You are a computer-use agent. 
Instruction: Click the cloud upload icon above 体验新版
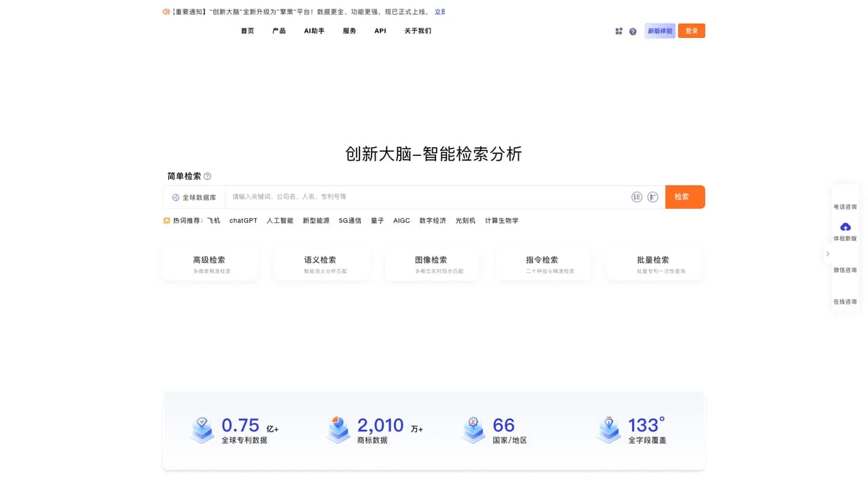(845, 227)
